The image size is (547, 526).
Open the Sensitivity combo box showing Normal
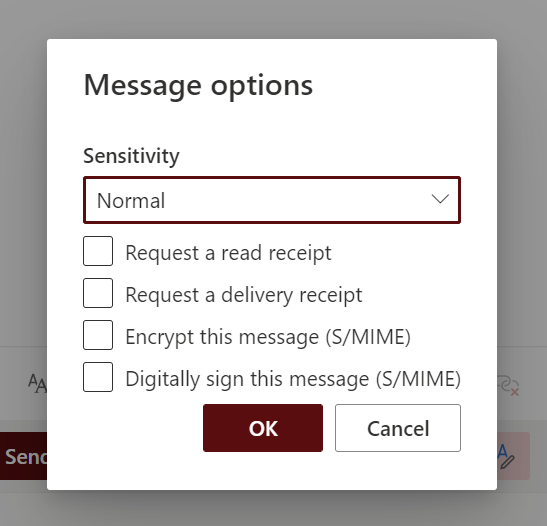tap(272, 200)
